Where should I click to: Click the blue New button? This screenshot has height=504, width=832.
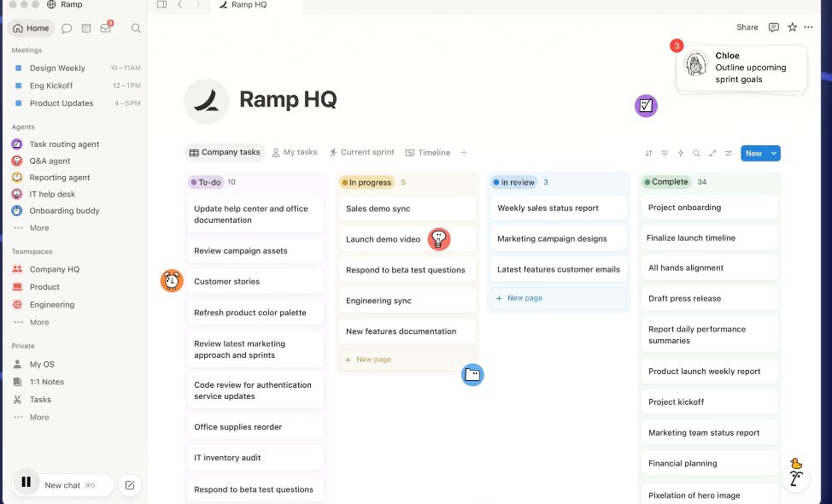753,153
